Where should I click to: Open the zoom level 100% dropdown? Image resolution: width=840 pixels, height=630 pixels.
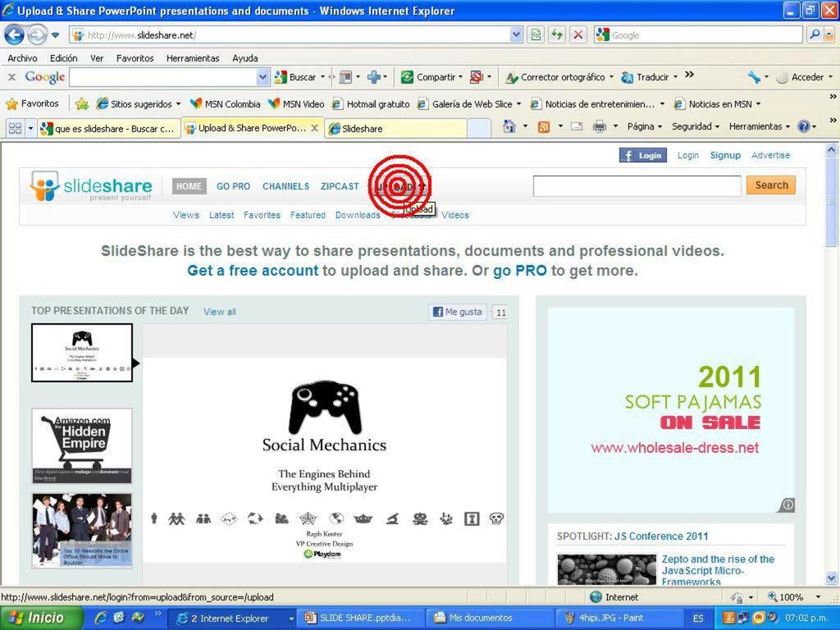[x=818, y=597]
